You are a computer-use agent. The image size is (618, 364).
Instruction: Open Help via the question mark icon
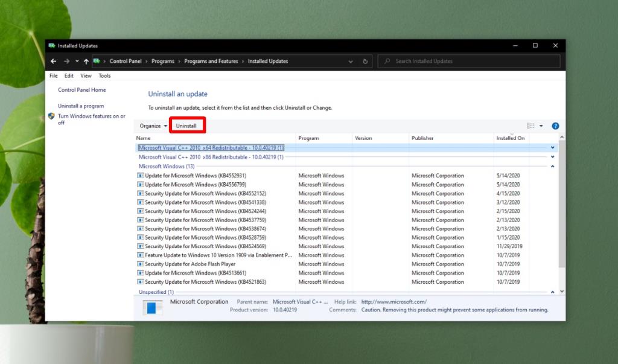[x=555, y=126]
